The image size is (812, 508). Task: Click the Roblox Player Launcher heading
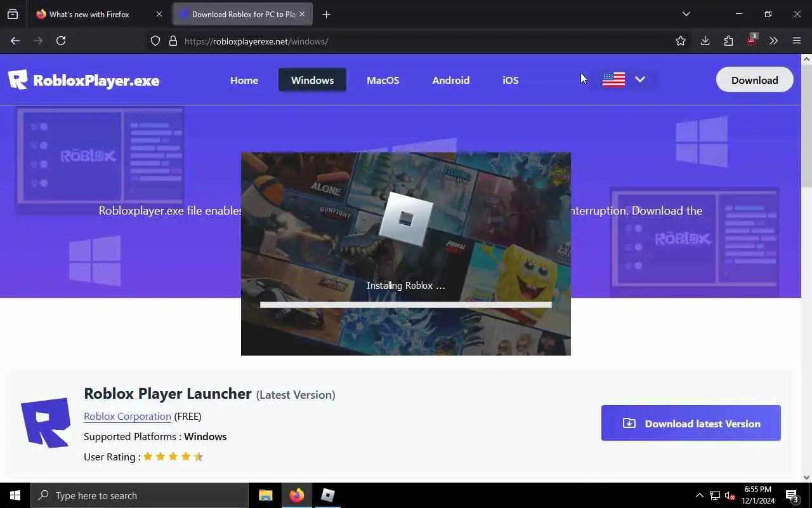click(x=168, y=393)
